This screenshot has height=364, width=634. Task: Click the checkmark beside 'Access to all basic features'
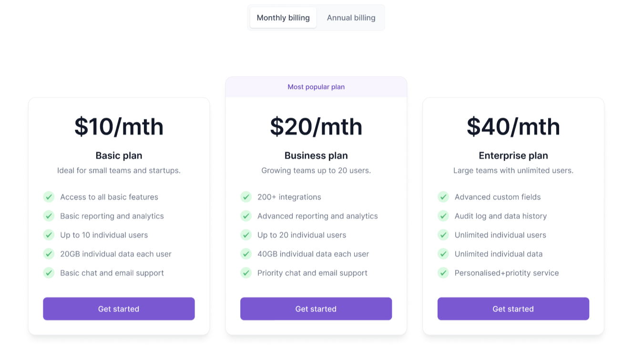tap(49, 197)
